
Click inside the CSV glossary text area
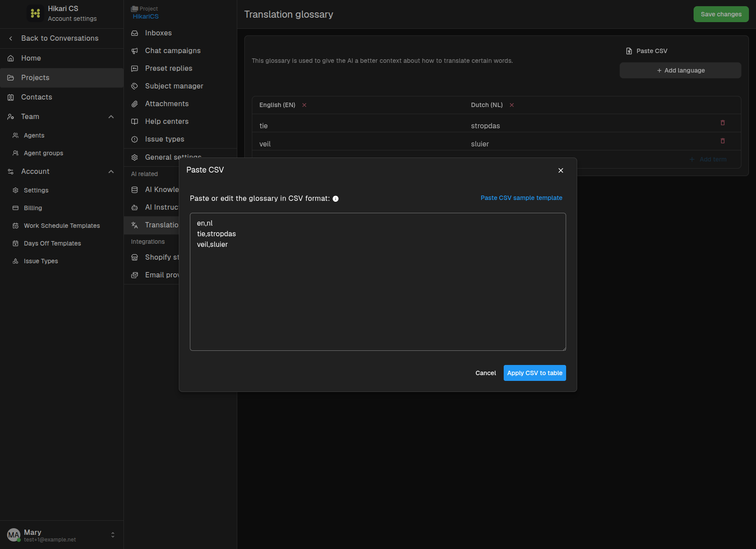coord(378,282)
